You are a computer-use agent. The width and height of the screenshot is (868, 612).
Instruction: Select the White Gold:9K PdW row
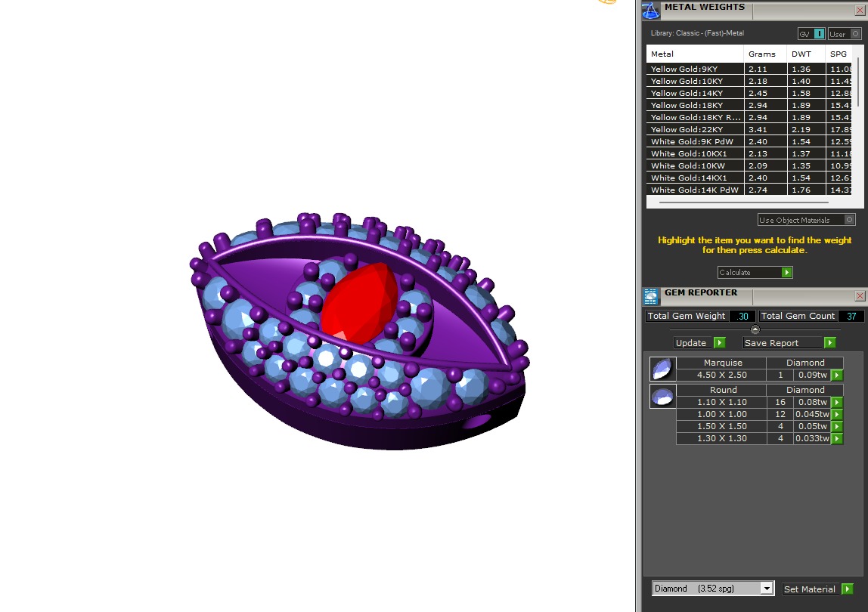pyautogui.click(x=749, y=141)
